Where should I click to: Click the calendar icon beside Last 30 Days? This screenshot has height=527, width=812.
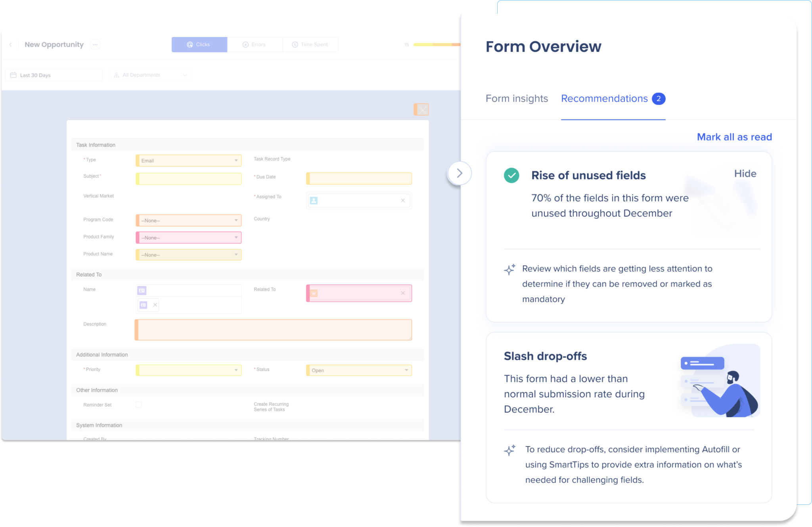tap(13, 75)
